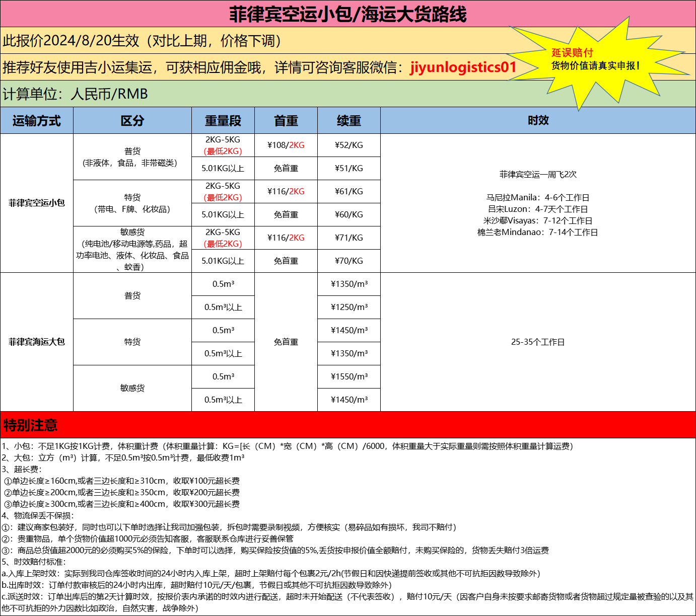Select the 续重 column header
Viewport: 696px width, 616px height.
[349, 121]
